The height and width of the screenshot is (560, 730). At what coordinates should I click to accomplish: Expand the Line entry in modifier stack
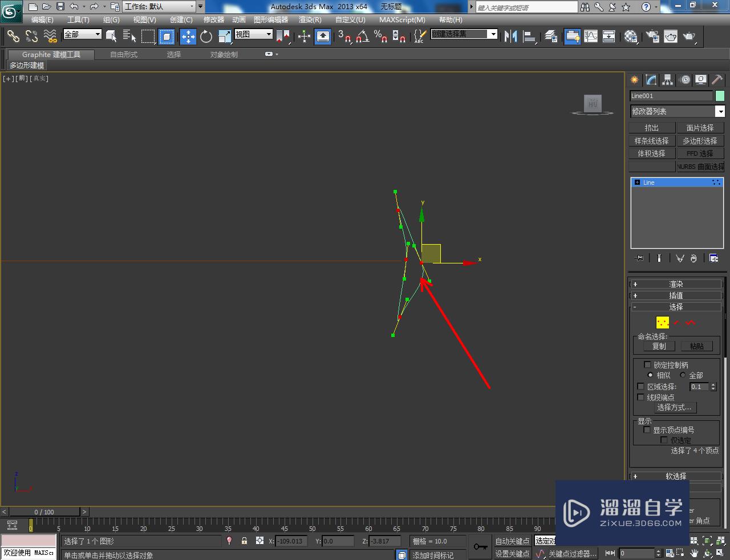637,182
